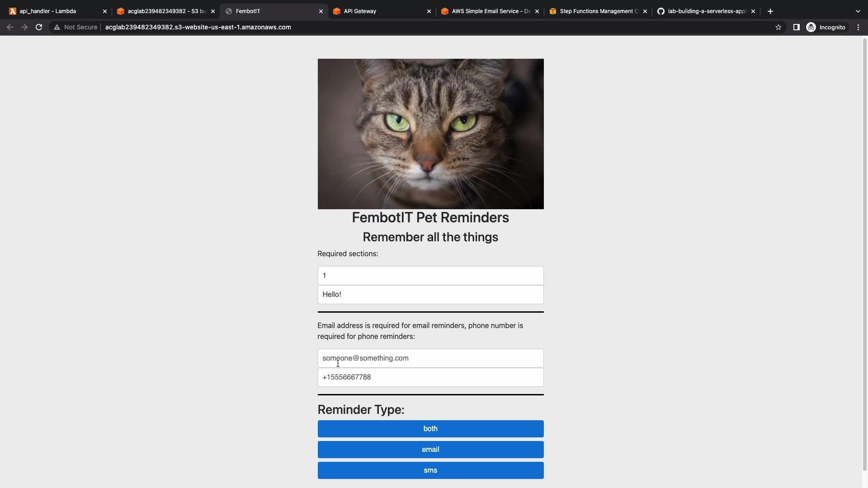This screenshot has height=488, width=868.
Task: Click the back navigation arrow
Action: 10,27
